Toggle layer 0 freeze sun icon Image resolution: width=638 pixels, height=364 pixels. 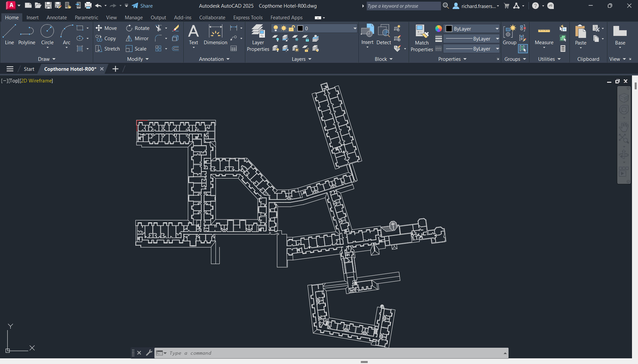tap(284, 29)
